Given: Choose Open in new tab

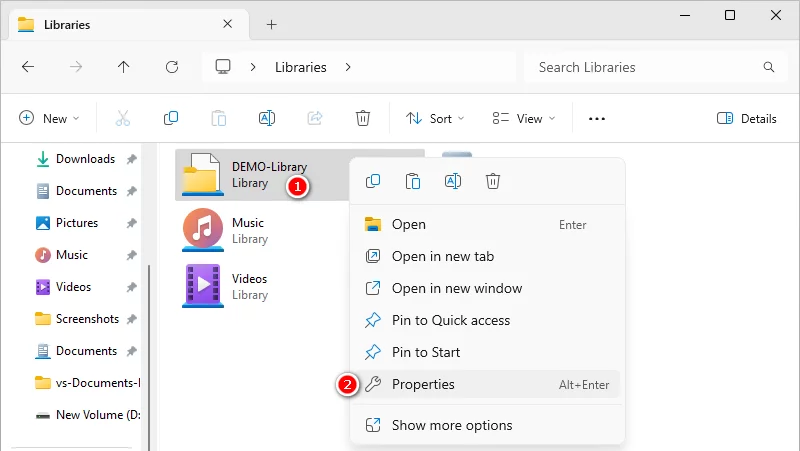Looking at the screenshot, I should [x=487, y=256].
